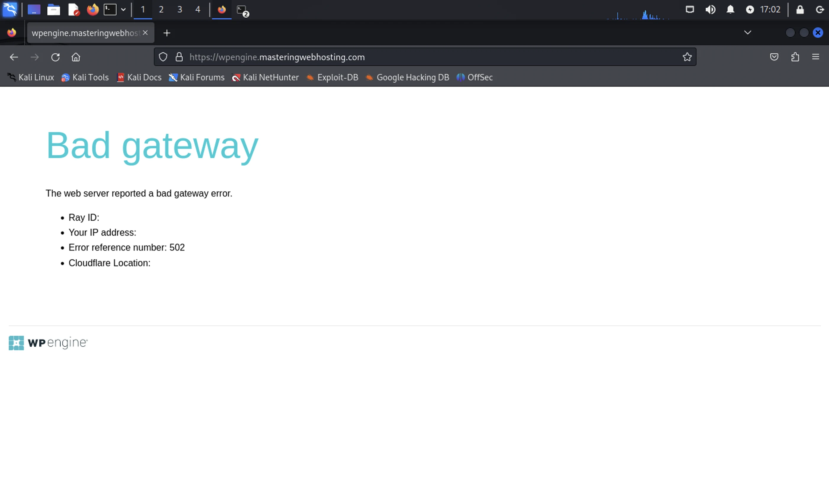Switch to workspace 2

pyautogui.click(x=161, y=9)
